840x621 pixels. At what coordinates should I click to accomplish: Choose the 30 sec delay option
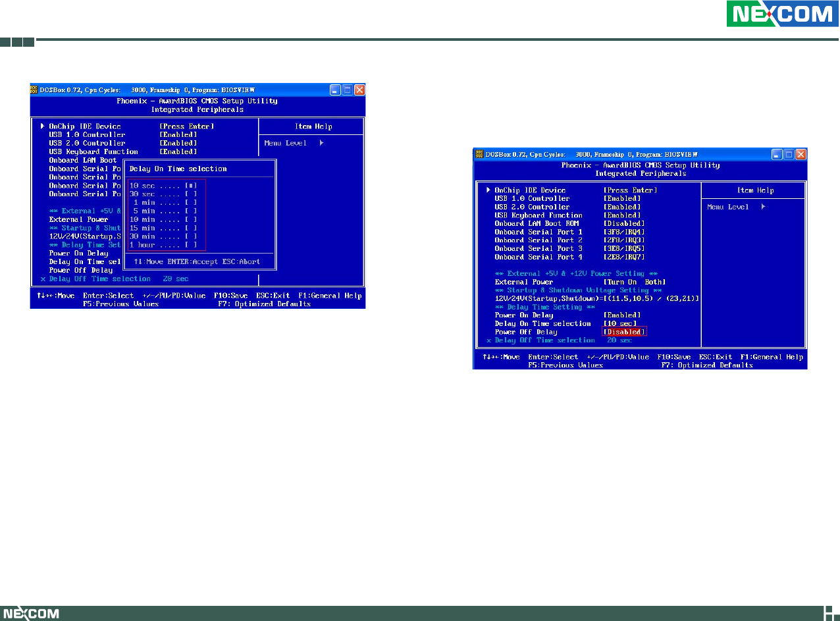pos(163,194)
